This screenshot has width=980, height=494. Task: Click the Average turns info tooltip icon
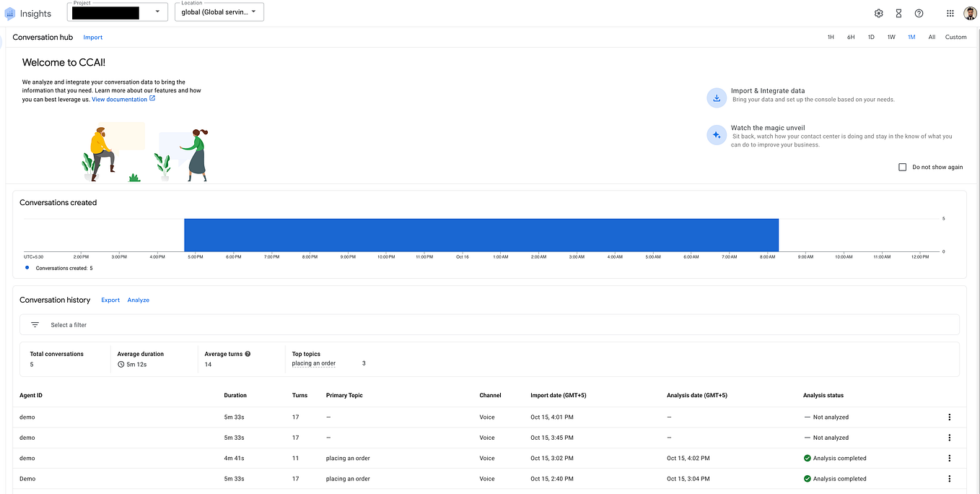click(x=247, y=353)
